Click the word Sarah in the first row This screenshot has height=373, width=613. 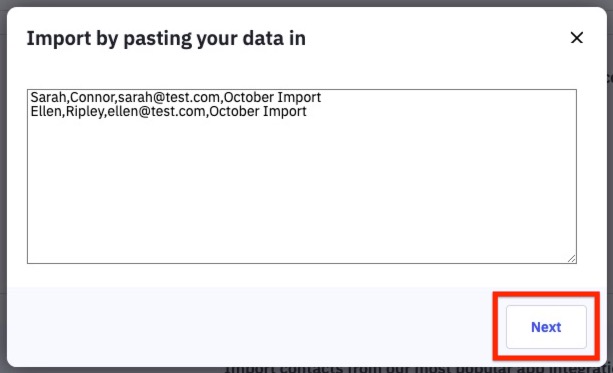click(x=48, y=97)
